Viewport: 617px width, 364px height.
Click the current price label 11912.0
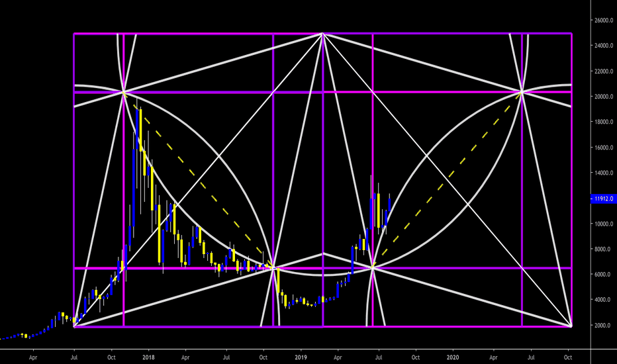(x=604, y=199)
